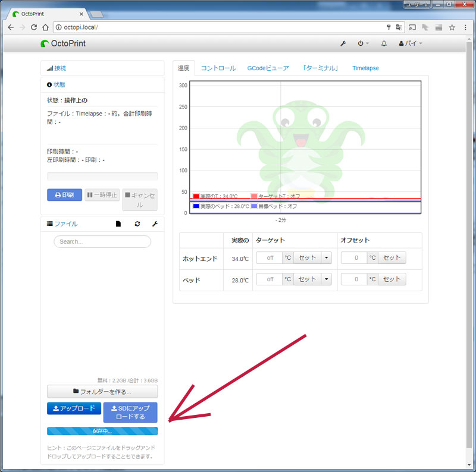Toggle the 目標ベッド legend swatch
Screen dimensions: 476x472
point(254,206)
